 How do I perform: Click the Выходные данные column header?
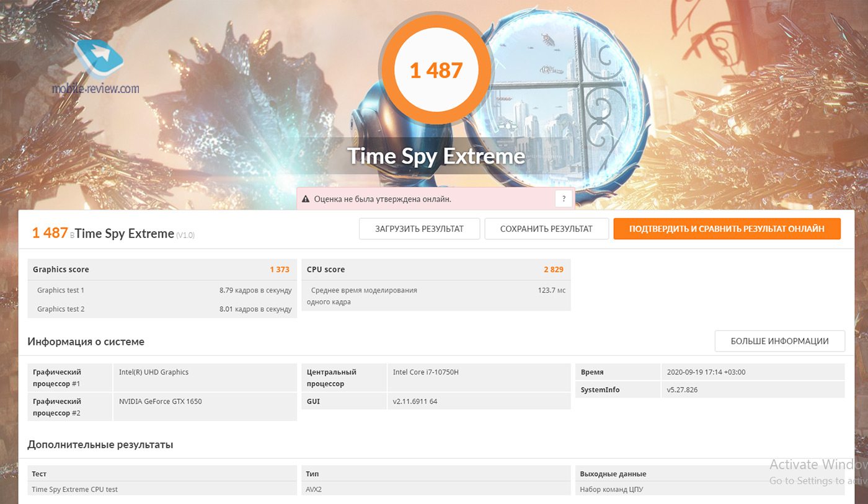tap(613, 474)
